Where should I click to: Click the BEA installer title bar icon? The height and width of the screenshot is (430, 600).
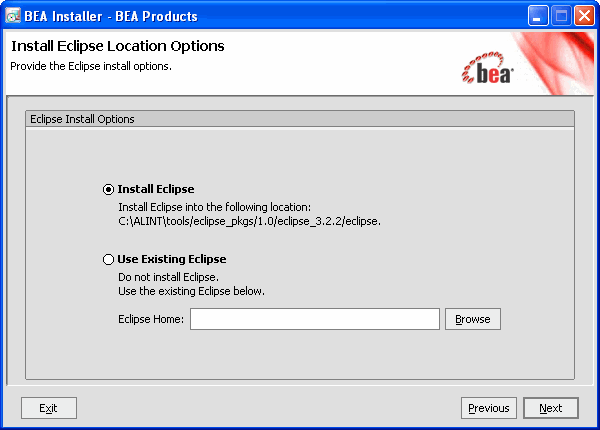point(13,16)
